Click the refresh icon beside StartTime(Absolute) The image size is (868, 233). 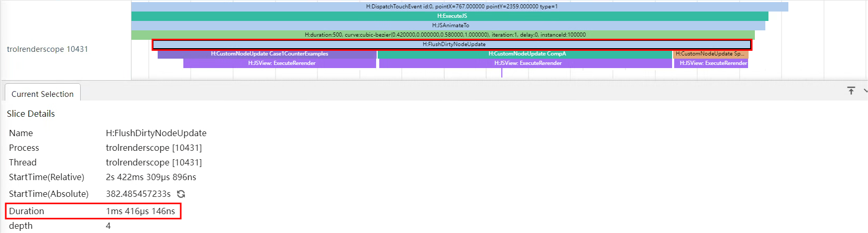[181, 194]
